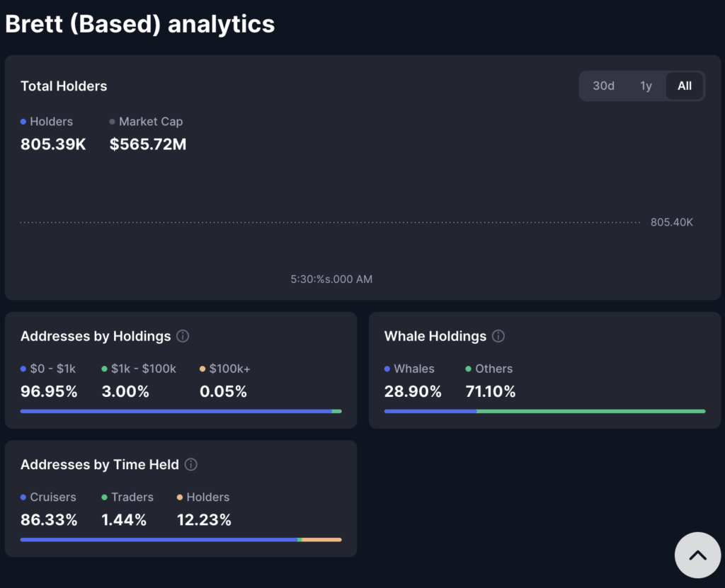The width and height of the screenshot is (725, 588).
Task: Click info icon next to Whale Holdings
Action: pos(498,336)
